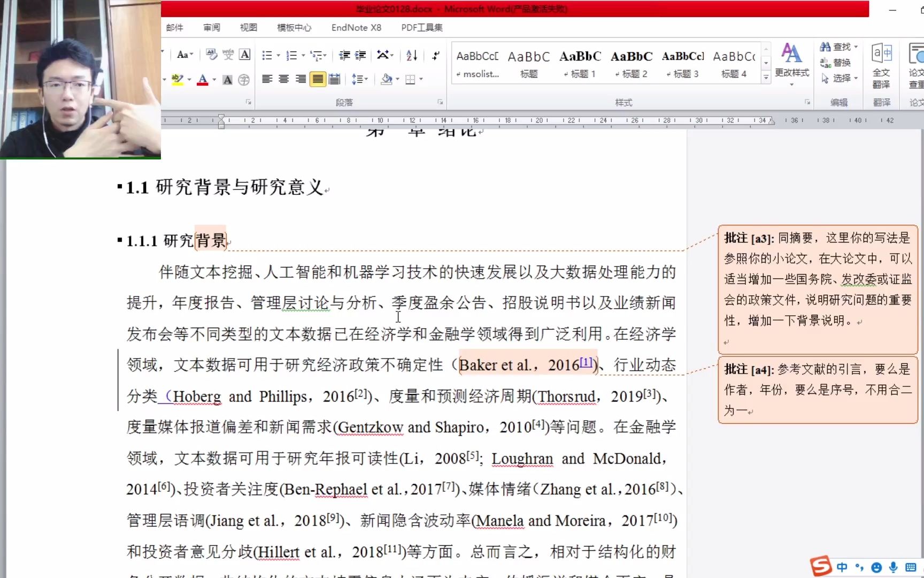Switch to the EndNote X8 ribbon tab
This screenshot has height=578, width=924.
point(356,27)
